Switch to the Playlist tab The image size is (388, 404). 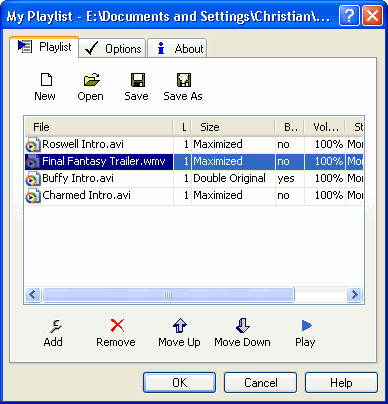(x=44, y=47)
